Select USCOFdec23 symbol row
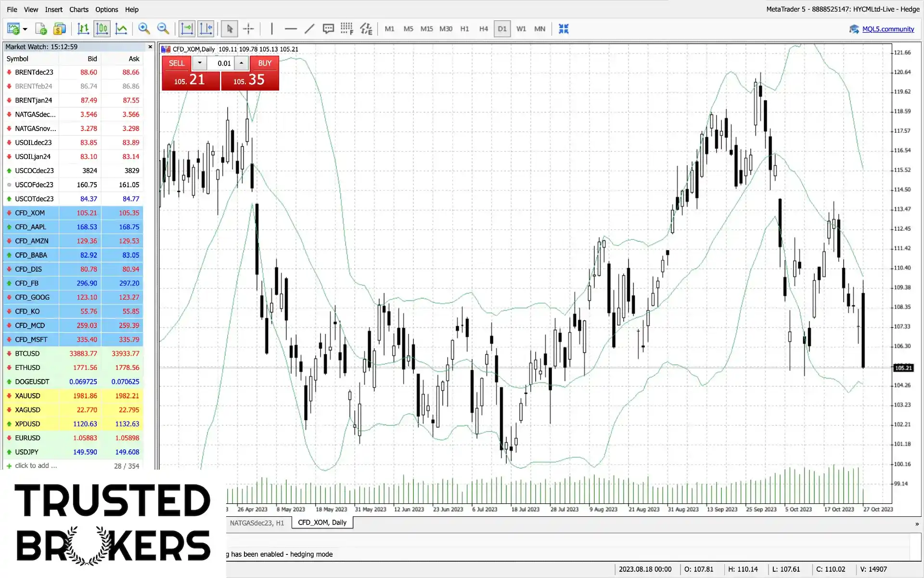 (73, 184)
